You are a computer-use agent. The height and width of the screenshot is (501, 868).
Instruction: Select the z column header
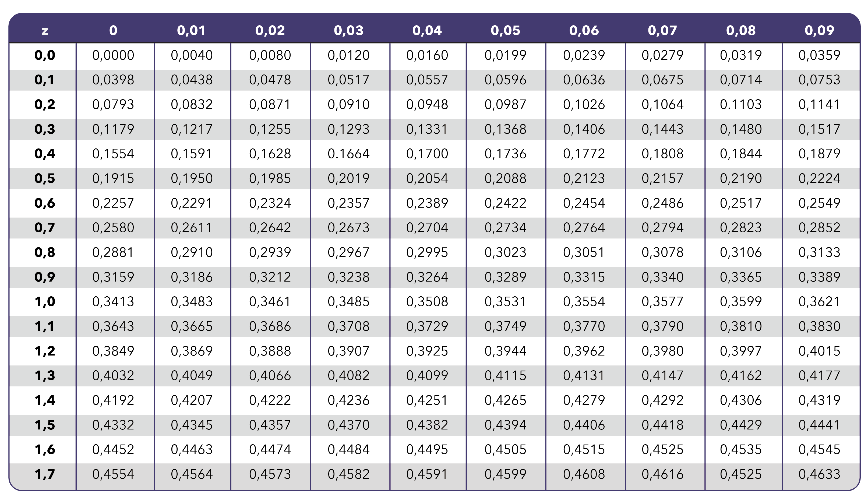tap(45, 31)
